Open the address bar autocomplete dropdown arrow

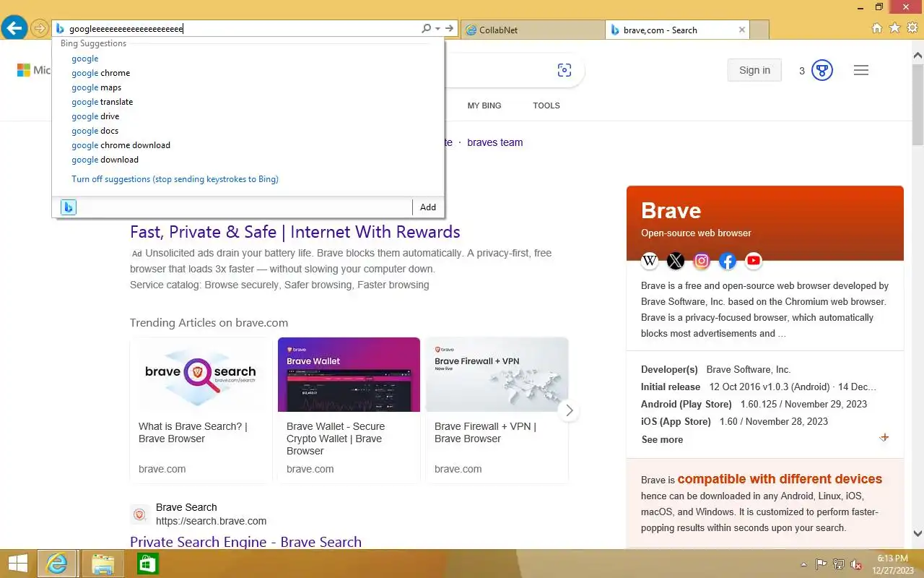pyautogui.click(x=437, y=29)
